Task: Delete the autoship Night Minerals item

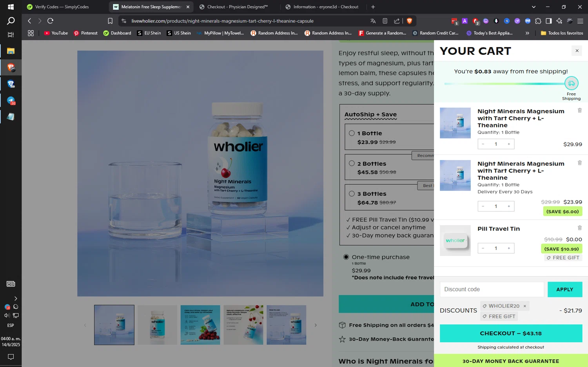Action: 579,163
